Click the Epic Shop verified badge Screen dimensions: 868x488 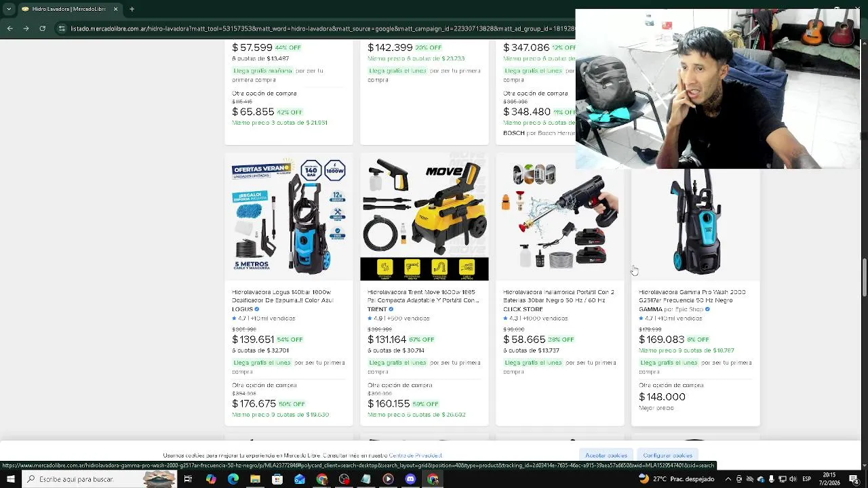tap(707, 309)
